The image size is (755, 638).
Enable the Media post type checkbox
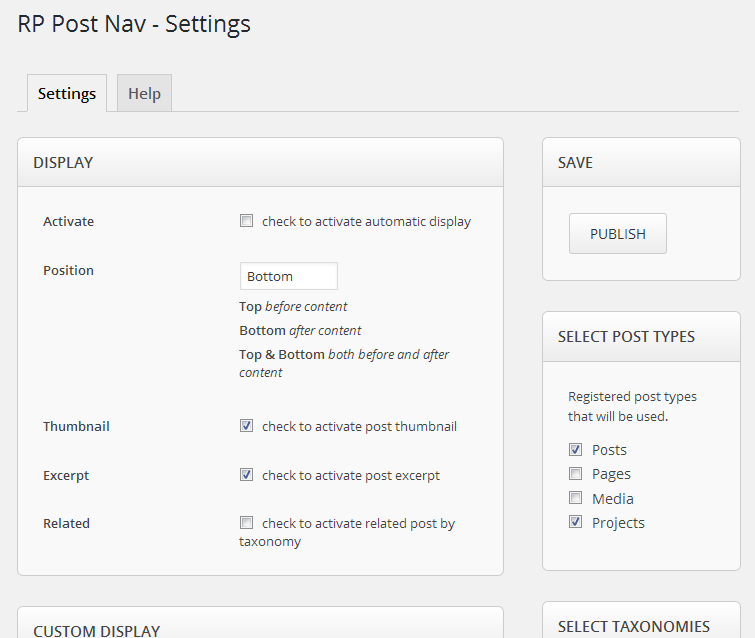click(576, 498)
